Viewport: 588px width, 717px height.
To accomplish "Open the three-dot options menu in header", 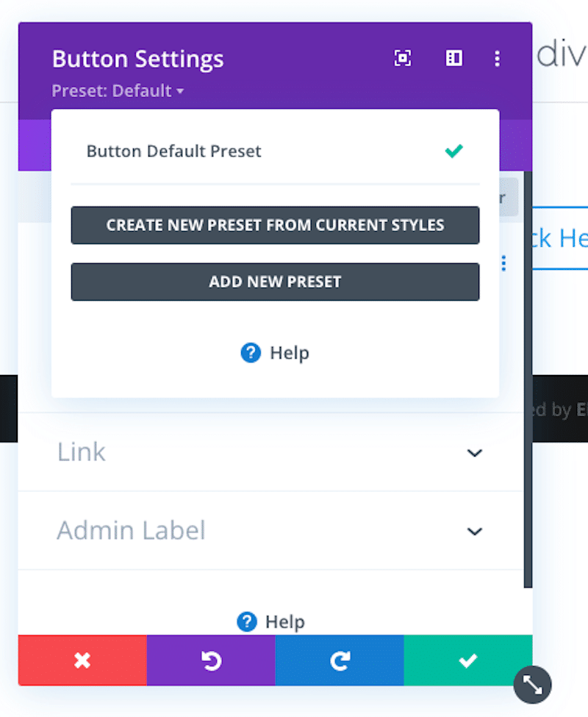I will point(497,58).
